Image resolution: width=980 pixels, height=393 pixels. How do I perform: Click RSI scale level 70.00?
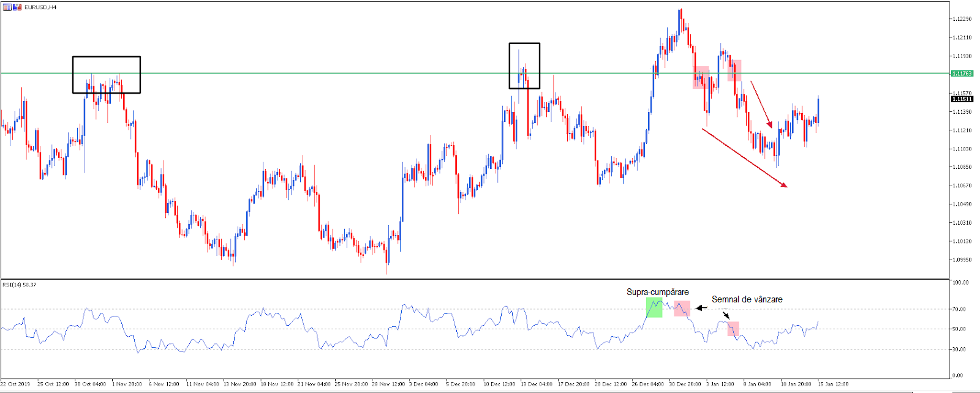960,309
